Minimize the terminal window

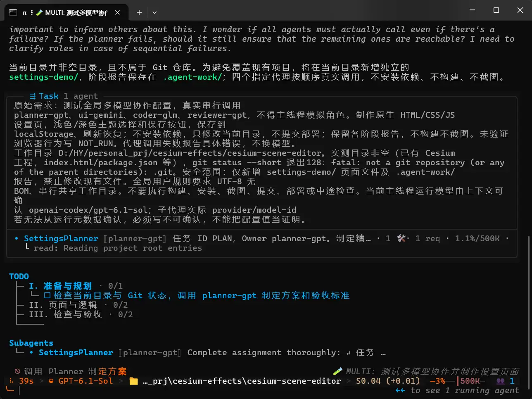pos(473,10)
